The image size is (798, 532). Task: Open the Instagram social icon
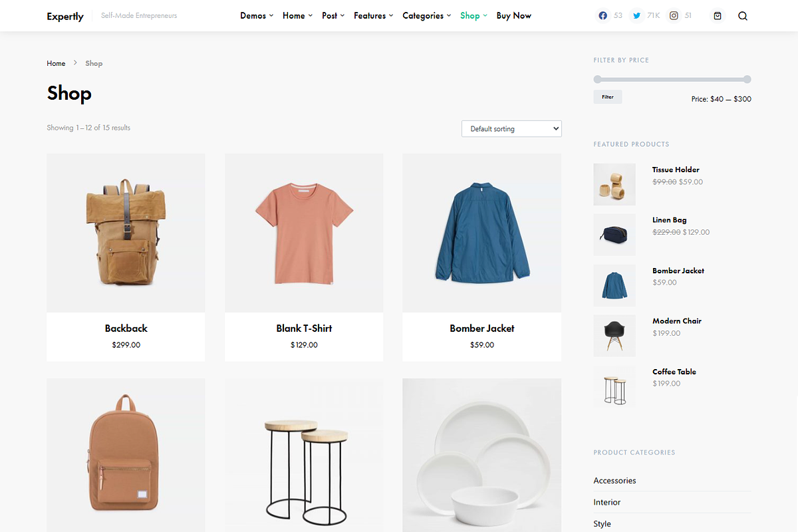(x=674, y=16)
